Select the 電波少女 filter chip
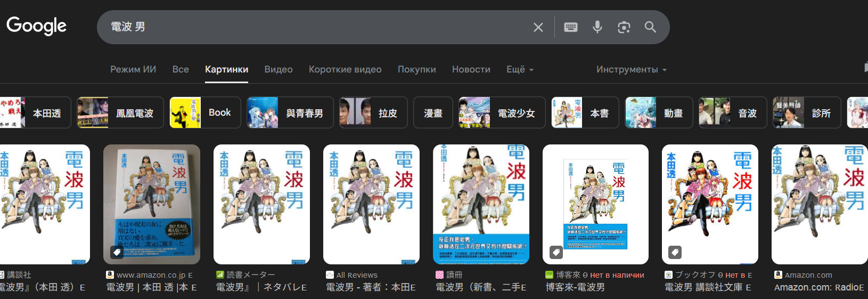The image size is (868, 299). [x=502, y=112]
